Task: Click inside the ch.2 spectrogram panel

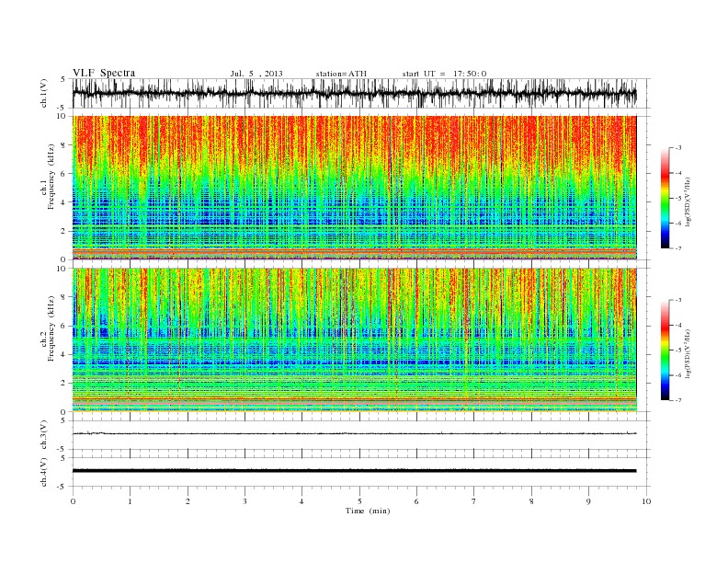Action: coord(354,339)
